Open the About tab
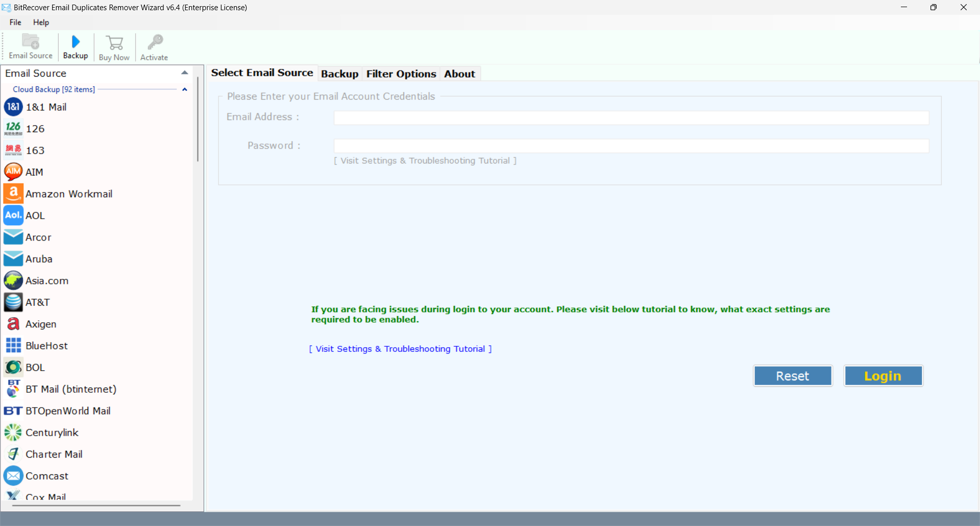 pyautogui.click(x=459, y=74)
